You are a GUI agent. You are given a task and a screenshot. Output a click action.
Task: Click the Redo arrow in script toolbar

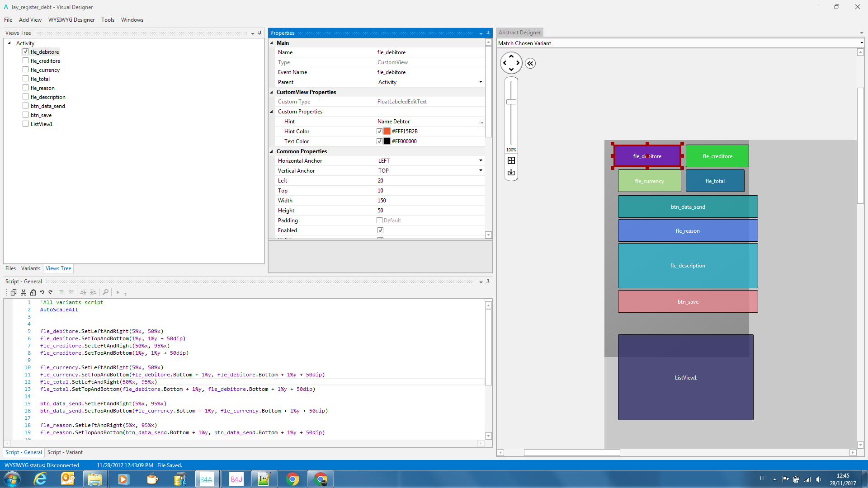coord(51,292)
